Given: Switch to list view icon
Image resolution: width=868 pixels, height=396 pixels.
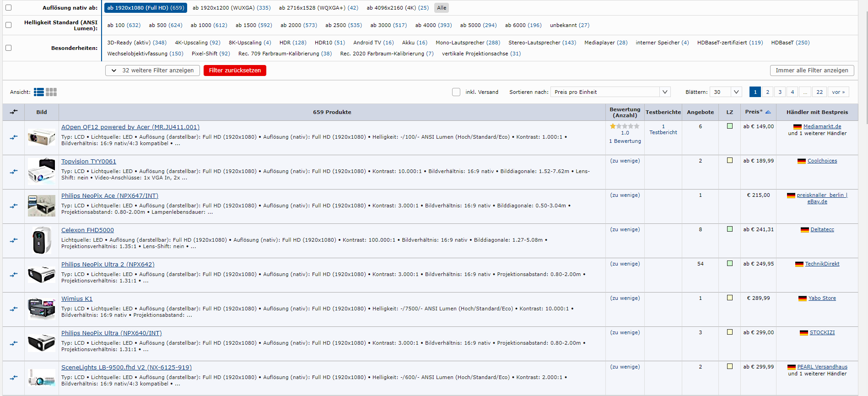Looking at the screenshot, I should coord(39,92).
